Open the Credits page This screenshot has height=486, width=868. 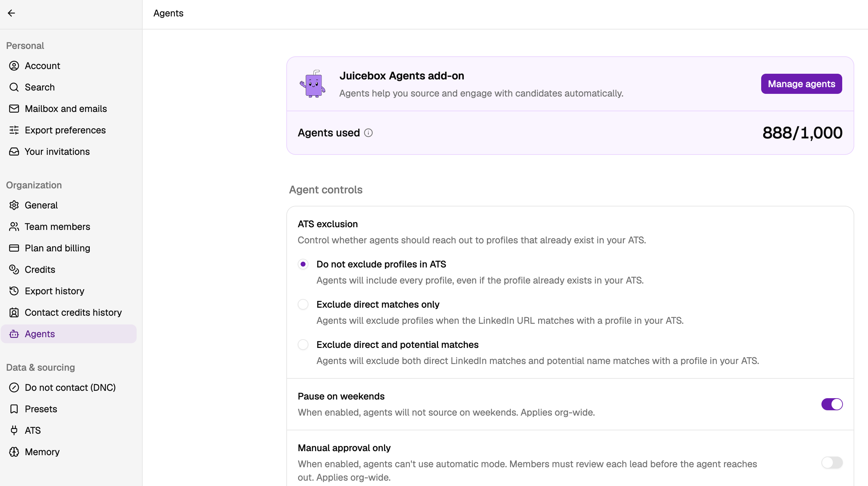(x=69, y=270)
